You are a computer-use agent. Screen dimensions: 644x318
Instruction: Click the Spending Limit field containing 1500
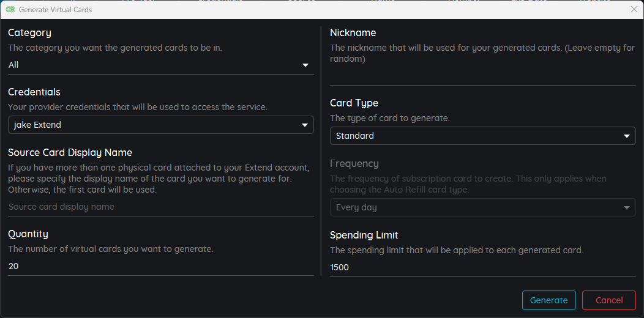click(x=482, y=267)
